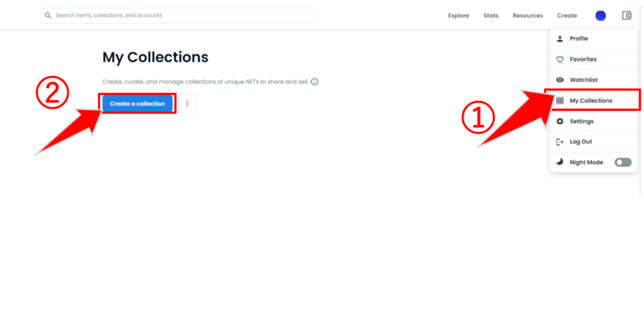Open the blue profile avatar menu
Screen dimensions: 644x334
pos(600,16)
